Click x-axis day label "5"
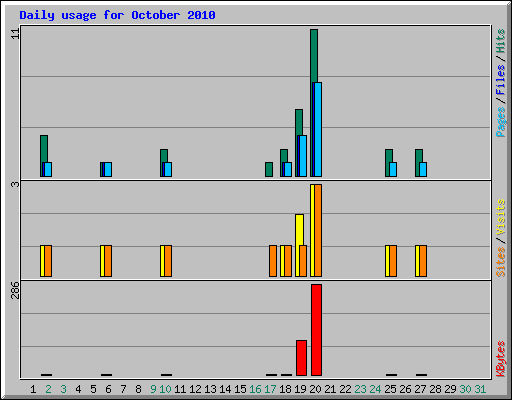The width and height of the screenshot is (512, 400). pos(93,389)
